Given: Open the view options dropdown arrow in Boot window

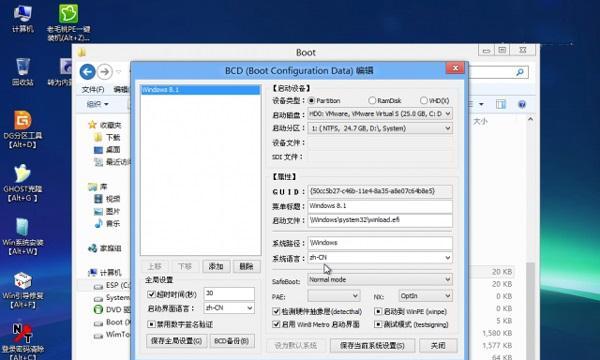Looking at the screenshot, I should [x=481, y=104].
